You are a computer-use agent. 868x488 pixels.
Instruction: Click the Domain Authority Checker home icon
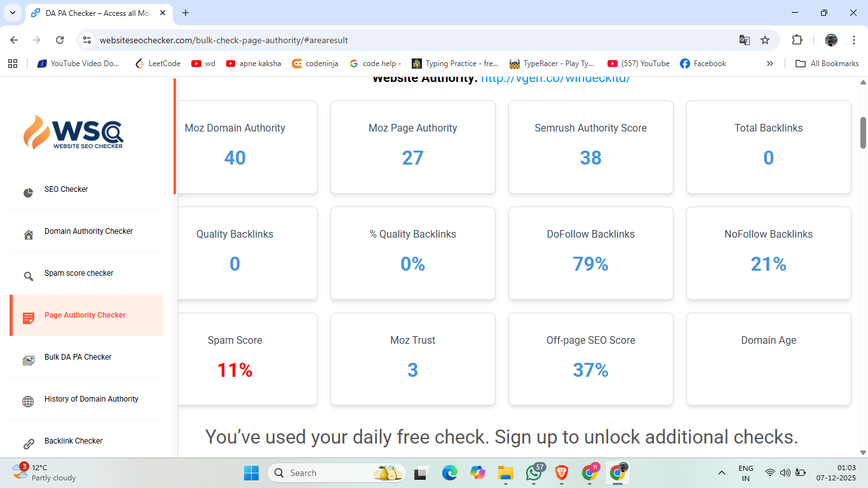(28, 235)
